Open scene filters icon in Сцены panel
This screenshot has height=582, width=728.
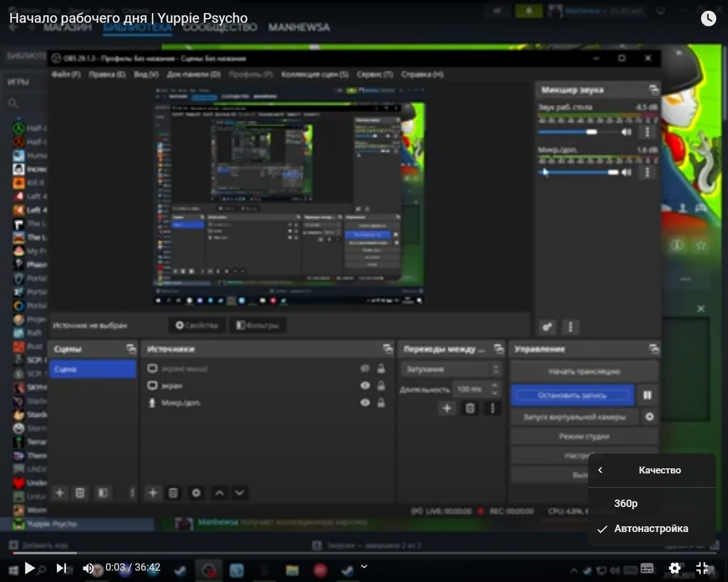pyautogui.click(x=103, y=493)
